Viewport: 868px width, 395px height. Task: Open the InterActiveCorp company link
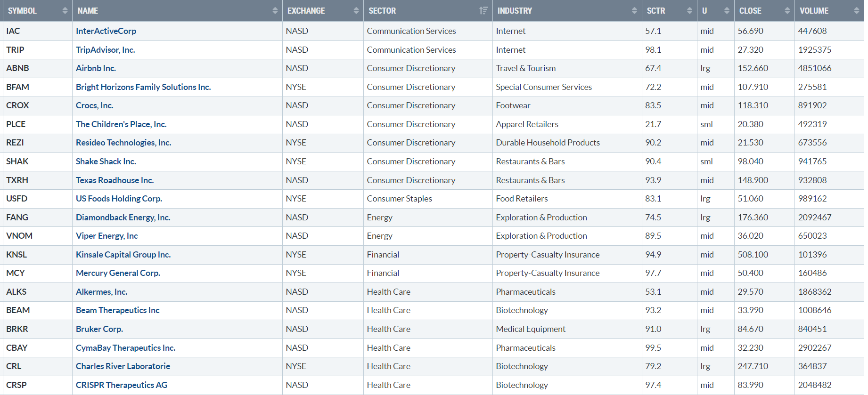click(106, 31)
